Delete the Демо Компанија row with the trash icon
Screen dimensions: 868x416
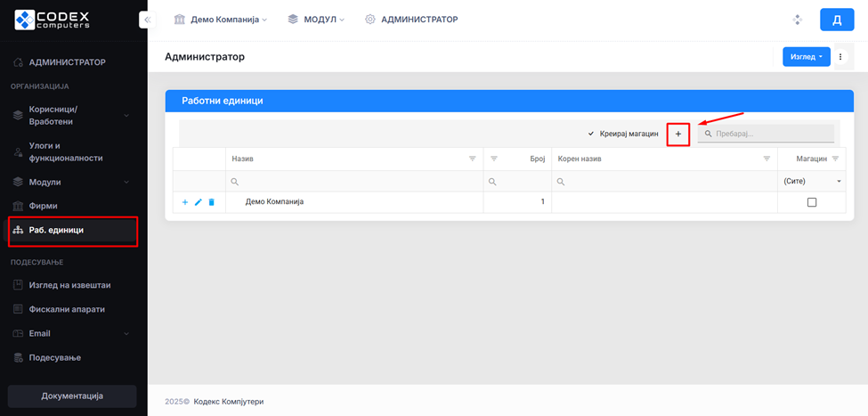(x=211, y=202)
